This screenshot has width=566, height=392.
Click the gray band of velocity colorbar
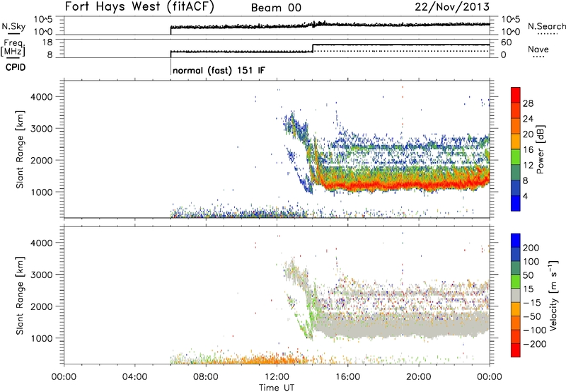point(516,296)
